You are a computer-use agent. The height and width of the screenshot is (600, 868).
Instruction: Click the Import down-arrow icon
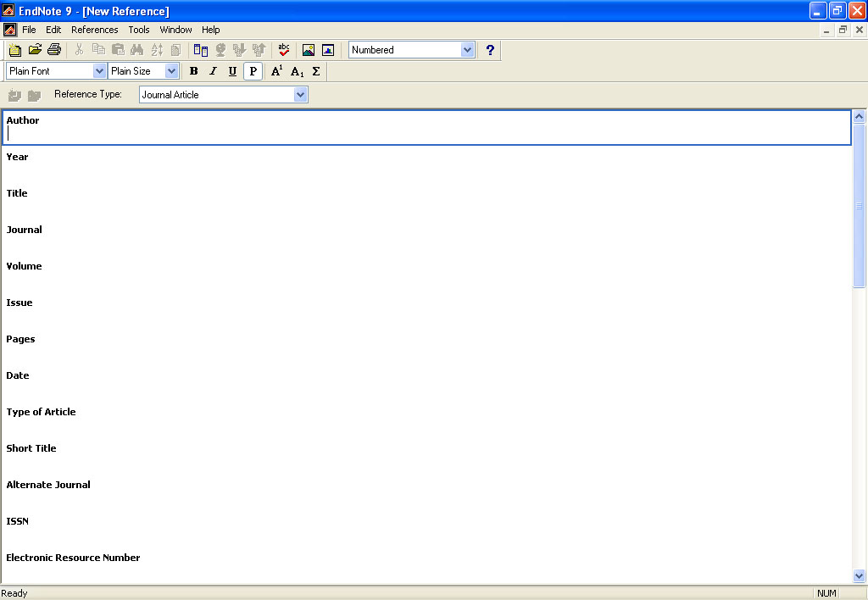(239, 50)
